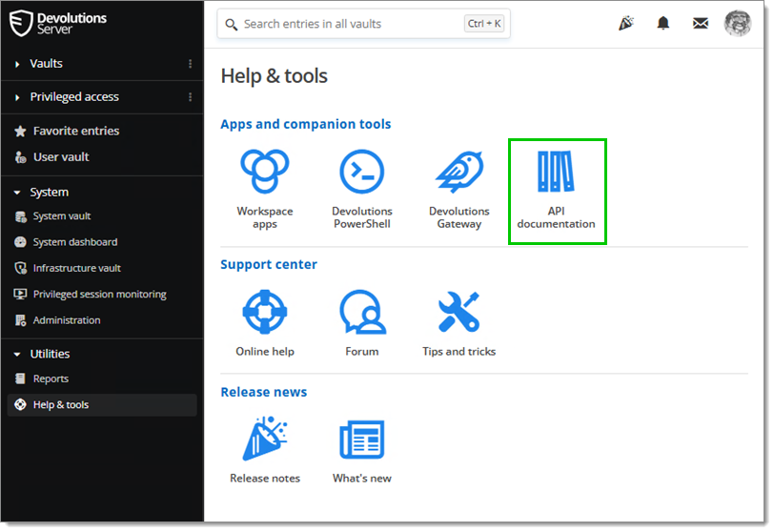Viewport: 774px width, 532px height.
Task: Click the Release notes label
Action: click(265, 479)
